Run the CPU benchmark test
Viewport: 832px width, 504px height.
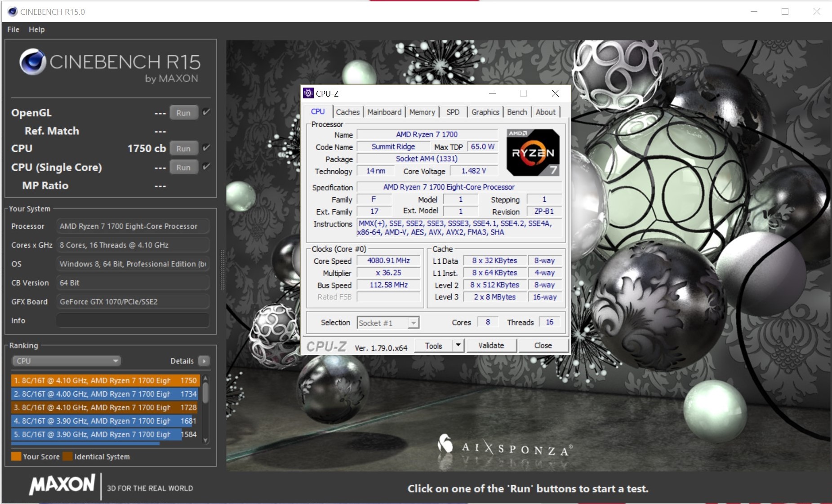pos(183,149)
